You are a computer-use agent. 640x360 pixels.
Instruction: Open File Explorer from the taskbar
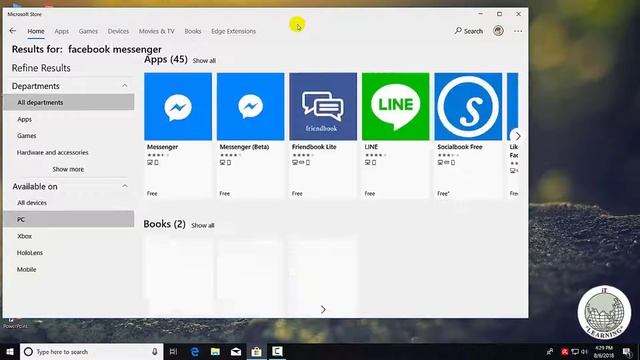click(x=215, y=351)
